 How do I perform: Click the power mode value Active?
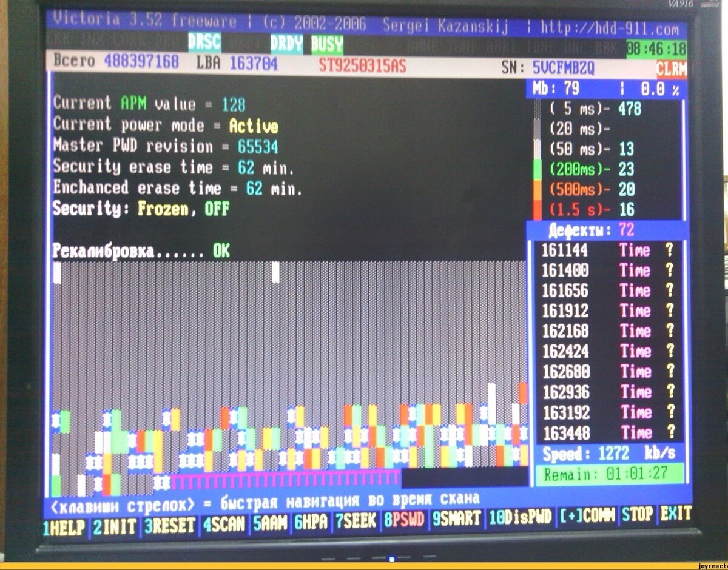tap(253, 126)
